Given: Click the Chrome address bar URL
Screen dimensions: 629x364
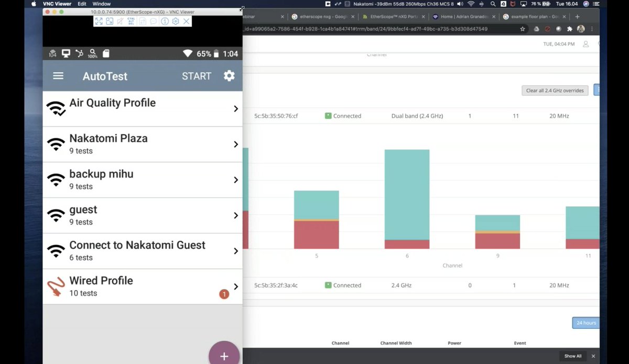Looking at the screenshot, I should (365, 29).
